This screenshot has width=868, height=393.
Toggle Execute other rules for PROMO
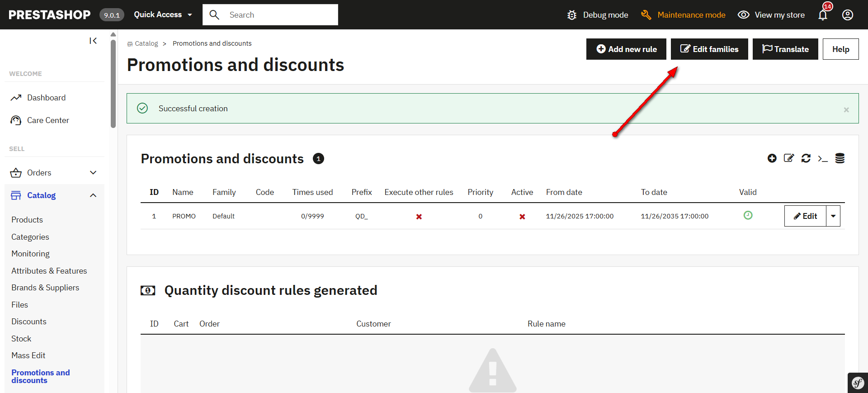click(x=419, y=217)
